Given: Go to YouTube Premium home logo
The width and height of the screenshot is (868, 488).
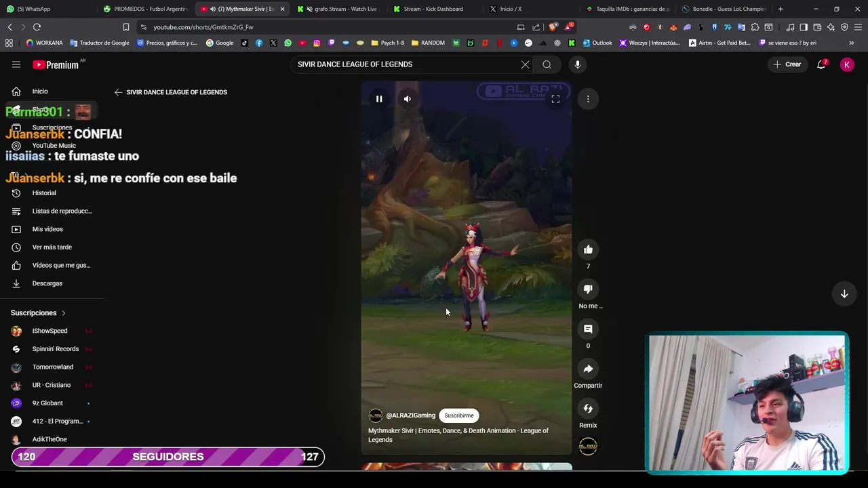Looking at the screenshot, I should coord(56,64).
